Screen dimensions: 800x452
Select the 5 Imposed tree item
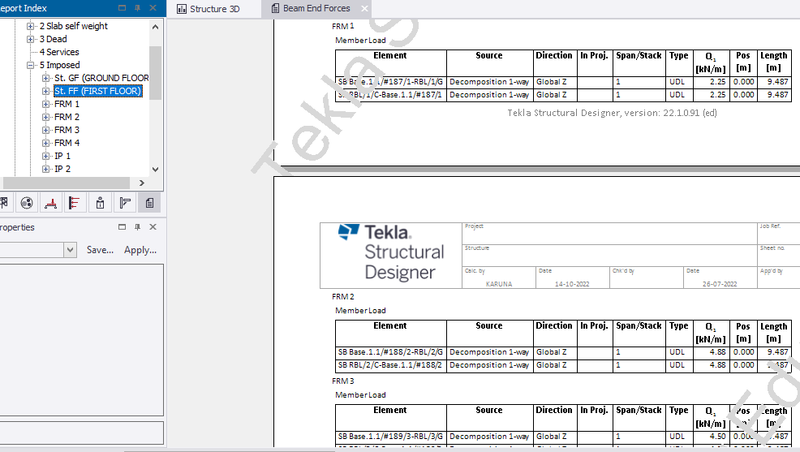point(60,65)
